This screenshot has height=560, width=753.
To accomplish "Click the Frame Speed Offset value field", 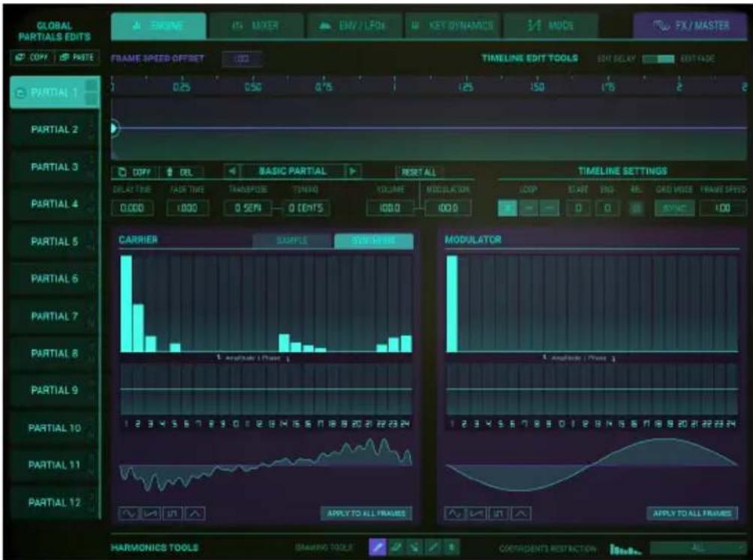I will coord(242,59).
